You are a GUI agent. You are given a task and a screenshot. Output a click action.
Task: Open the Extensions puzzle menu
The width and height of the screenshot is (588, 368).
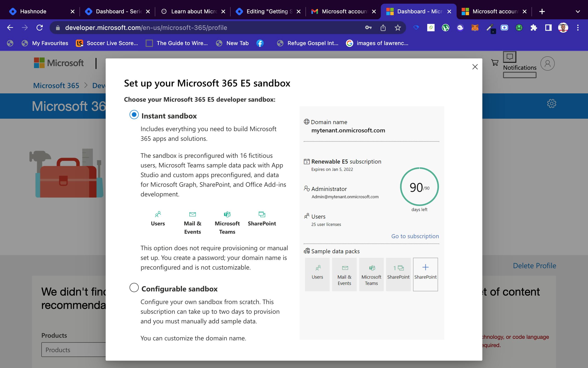(534, 28)
